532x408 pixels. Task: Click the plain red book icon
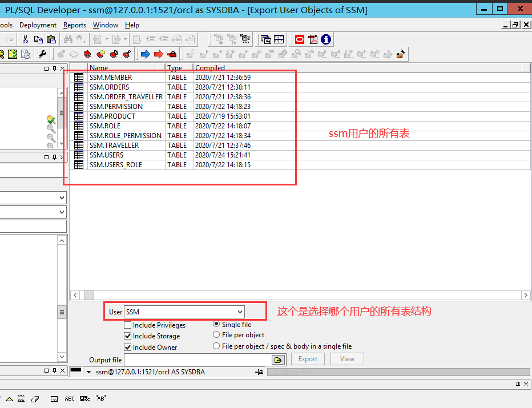(87, 54)
